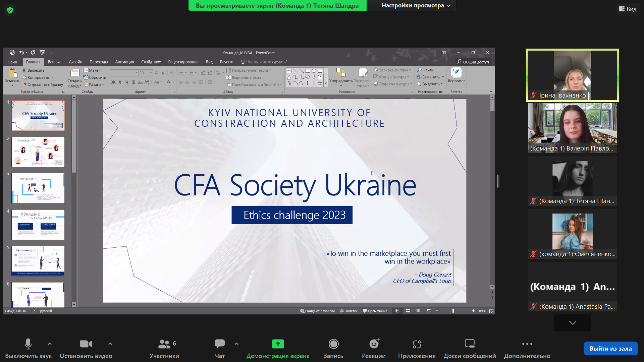Open Дополнительно more options
The image size is (644, 362).
point(527,349)
